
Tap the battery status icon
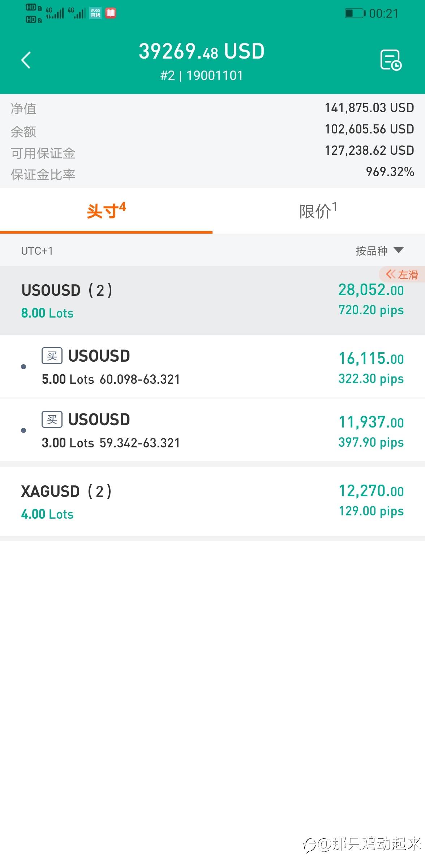355,13
